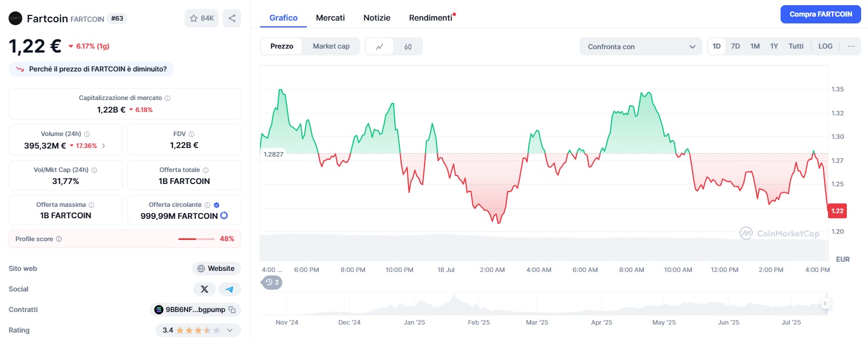Copy the contract address 9BB6NF...bgpump
The image size is (868, 340).
tap(233, 309)
